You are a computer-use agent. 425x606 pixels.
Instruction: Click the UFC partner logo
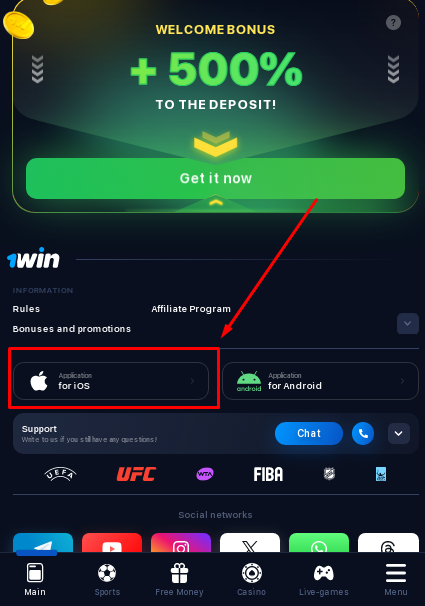(x=136, y=474)
